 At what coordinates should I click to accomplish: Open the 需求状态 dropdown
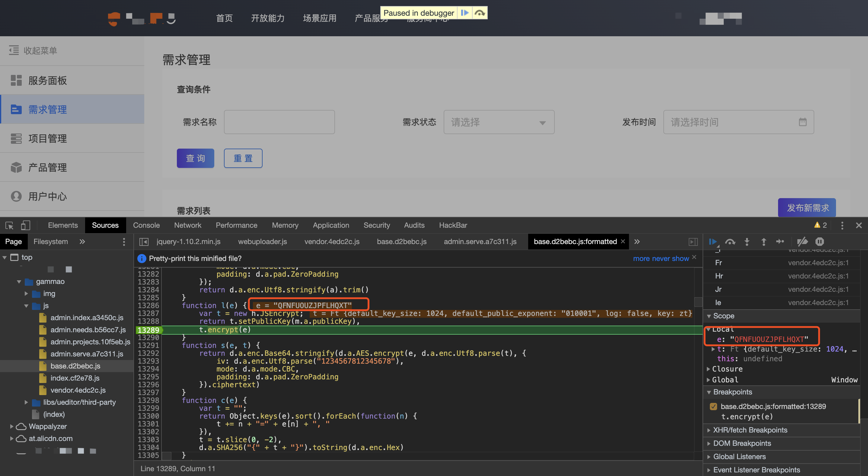[x=499, y=122]
